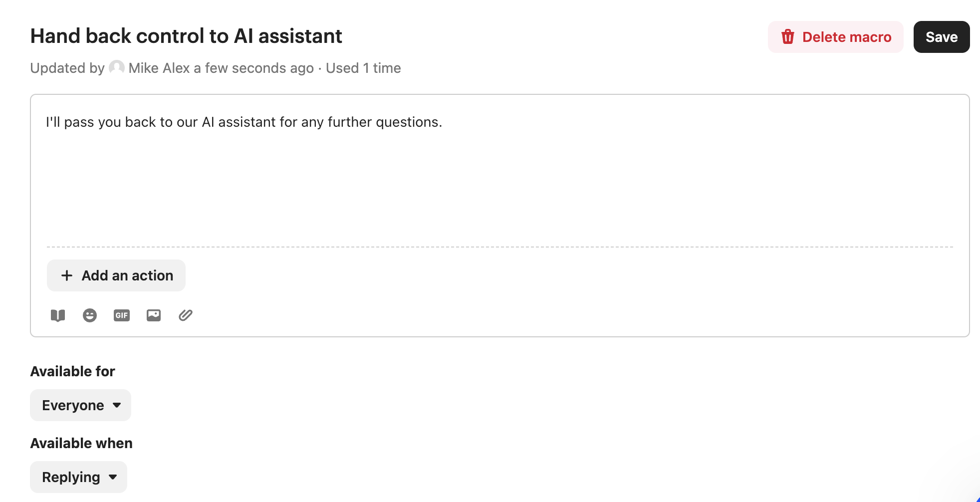Click the 'Used 1 time' text

(363, 68)
